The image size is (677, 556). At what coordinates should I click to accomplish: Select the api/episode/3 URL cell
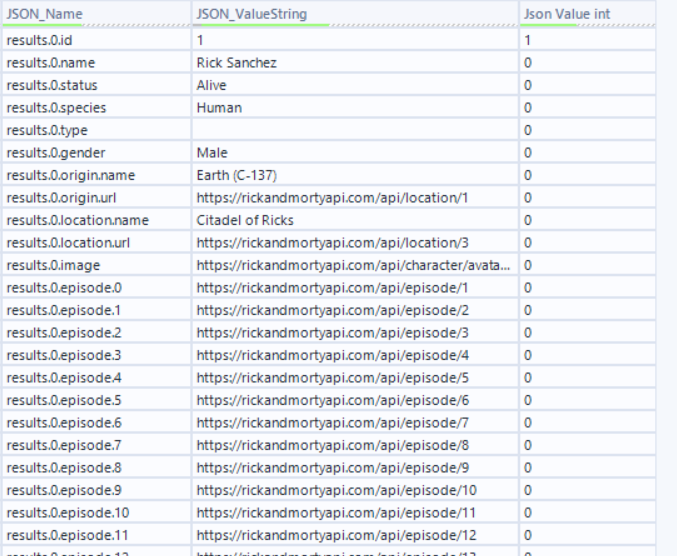click(355, 332)
